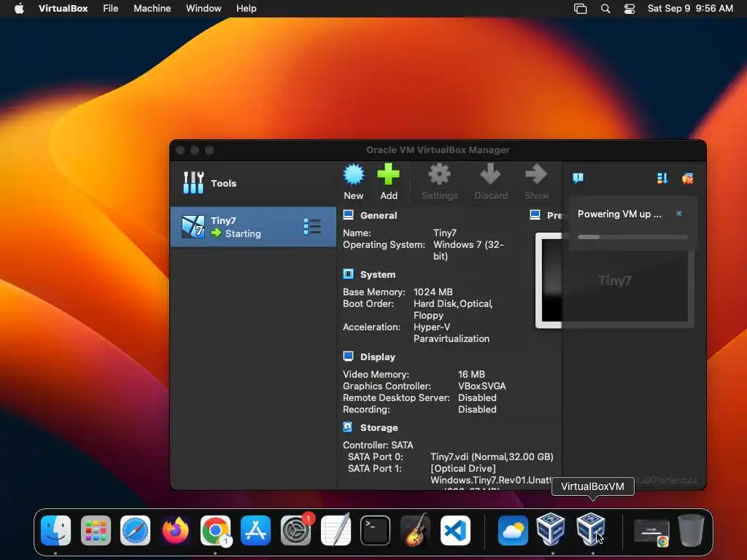
Task: Click the notification center bell icon
Action: tap(578, 179)
